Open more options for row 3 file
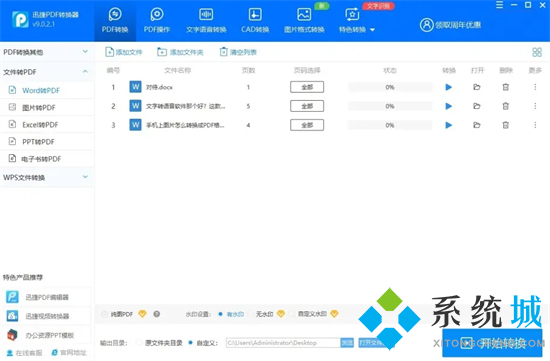This screenshot has height=361, width=550. tap(535, 125)
